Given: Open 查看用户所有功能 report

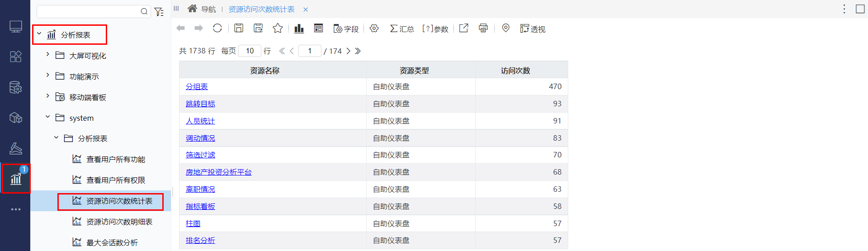Looking at the screenshot, I should (x=116, y=159).
